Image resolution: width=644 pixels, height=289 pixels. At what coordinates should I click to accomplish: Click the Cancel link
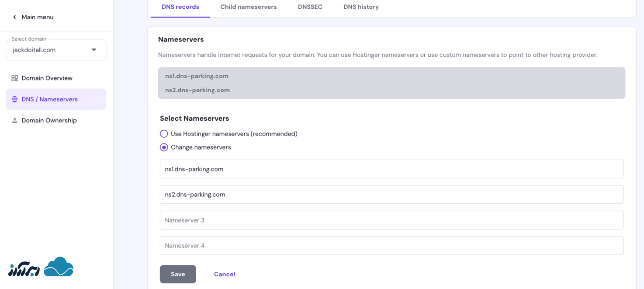pos(224,274)
